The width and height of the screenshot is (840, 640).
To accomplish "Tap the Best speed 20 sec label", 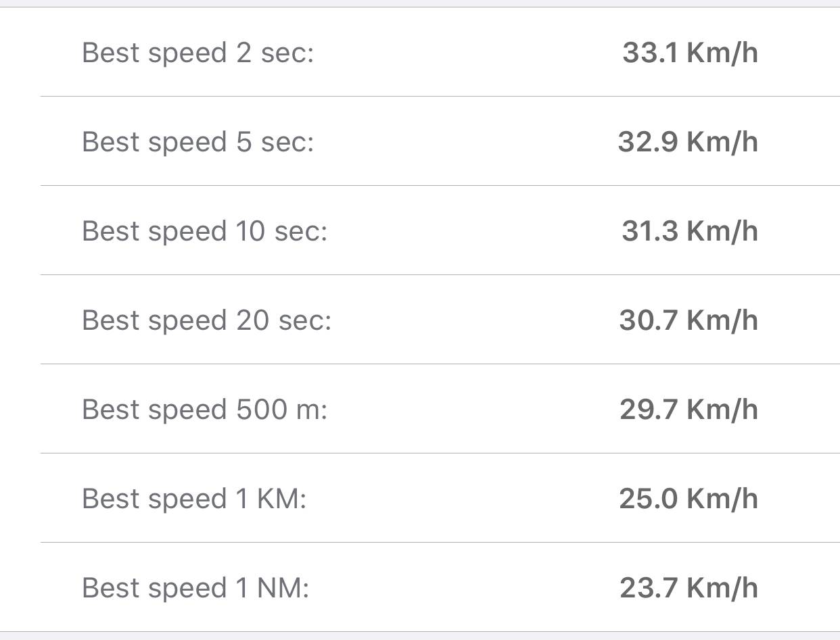I will pyautogui.click(x=206, y=320).
